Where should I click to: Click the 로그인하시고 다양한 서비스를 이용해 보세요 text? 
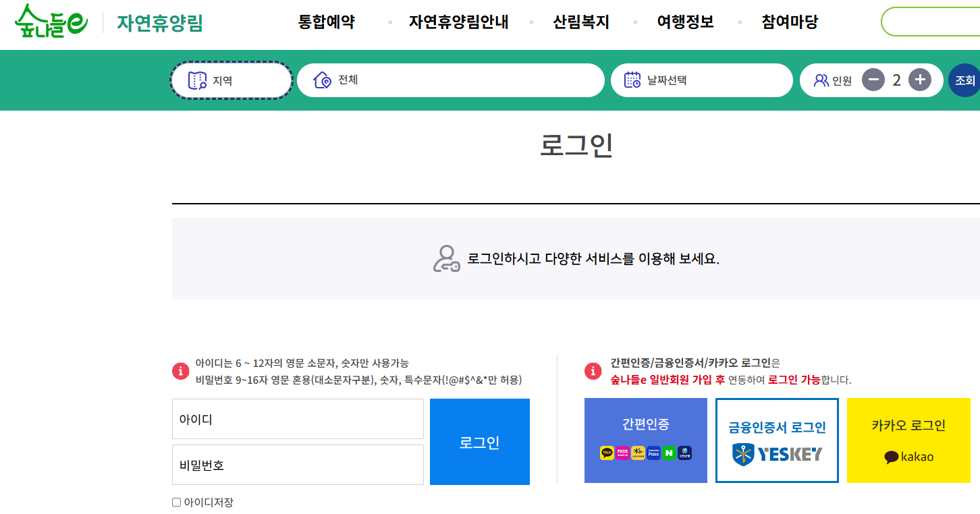point(593,259)
